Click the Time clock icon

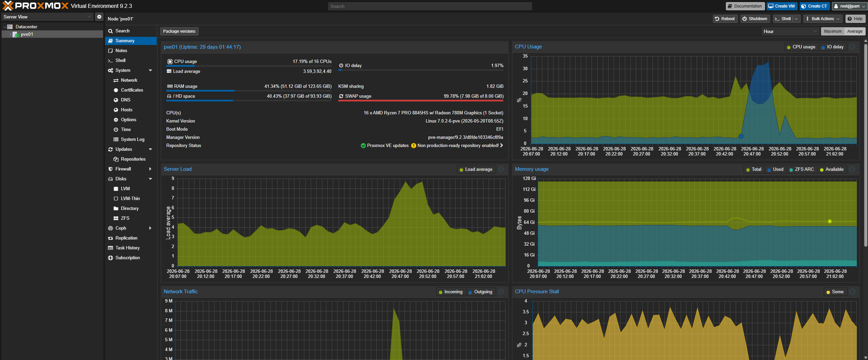pos(116,130)
